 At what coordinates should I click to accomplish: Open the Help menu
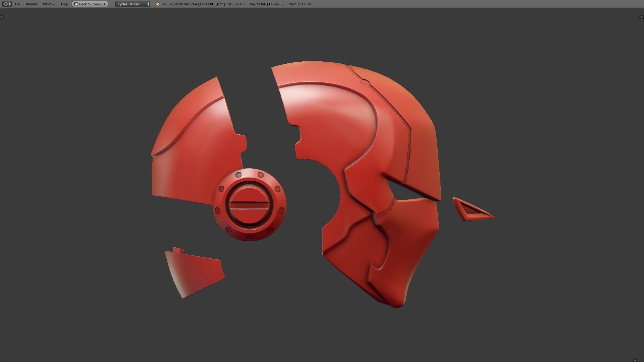point(64,4)
